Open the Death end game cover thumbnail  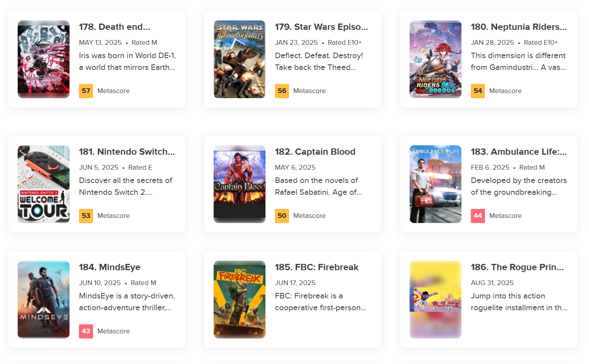(44, 59)
